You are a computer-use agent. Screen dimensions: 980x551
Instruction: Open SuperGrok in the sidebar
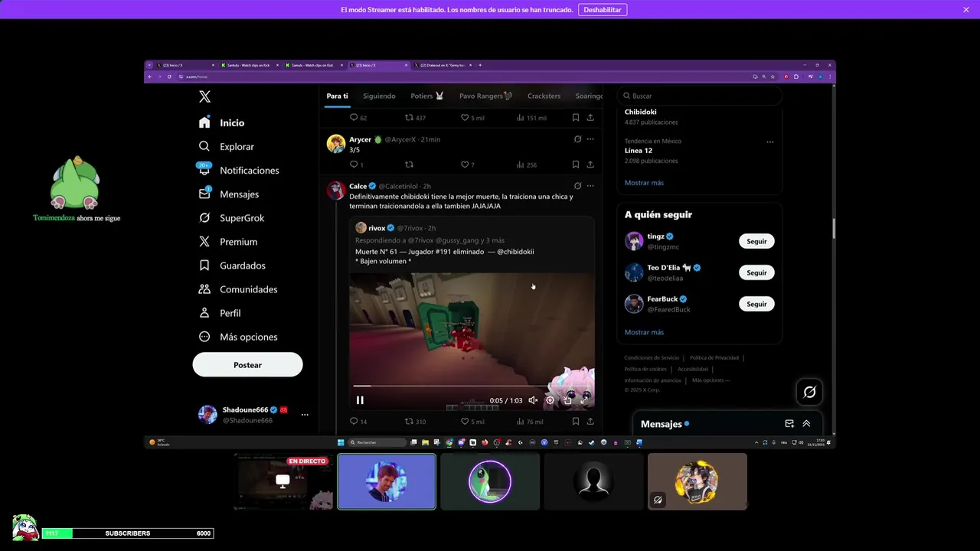click(231, 217)
